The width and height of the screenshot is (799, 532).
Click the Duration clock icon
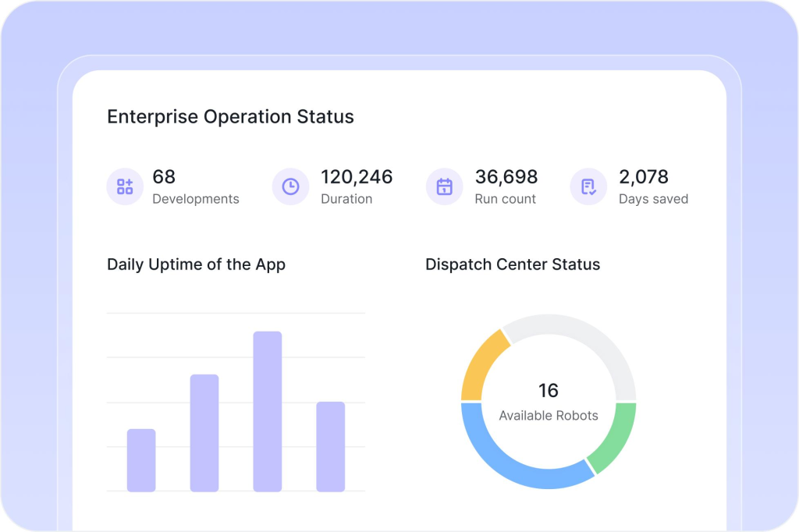point(290,186)
